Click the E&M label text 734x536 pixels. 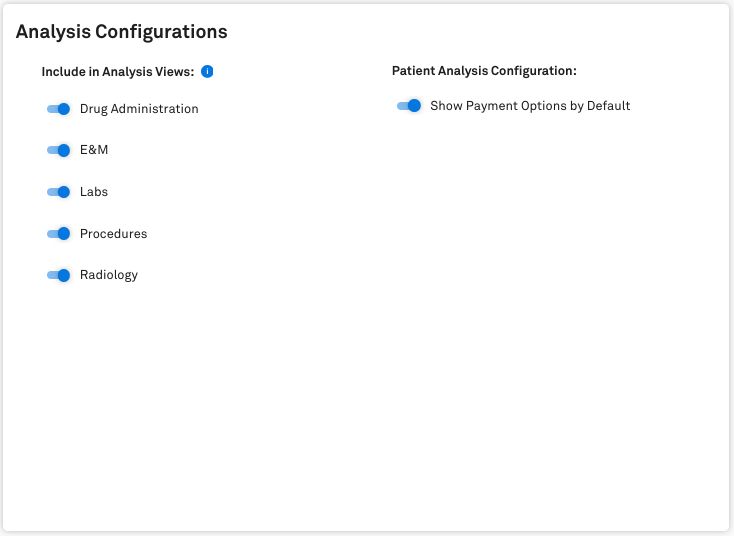coord(94,150)
